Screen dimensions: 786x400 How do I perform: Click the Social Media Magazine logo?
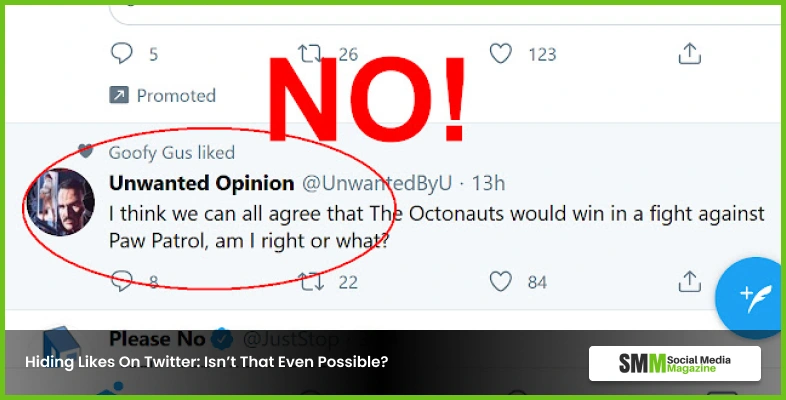click(674, 363)
